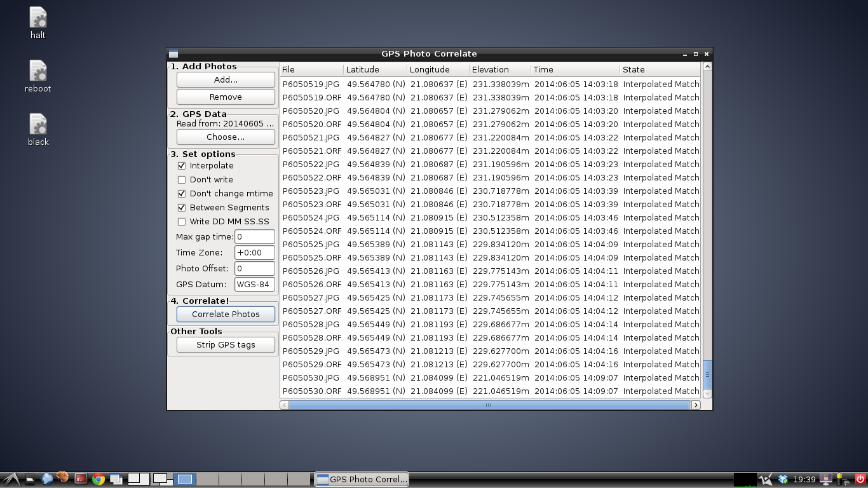Enable the Don't write option
Image resolution: width=868 pixels, height=488 pixels.
(182, 180)
